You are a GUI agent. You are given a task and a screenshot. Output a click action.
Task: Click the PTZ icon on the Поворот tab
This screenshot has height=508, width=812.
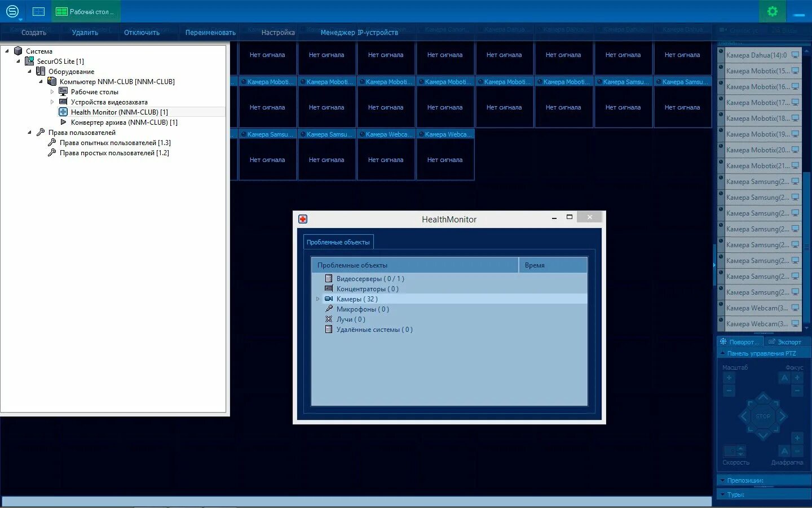[724, 341]
